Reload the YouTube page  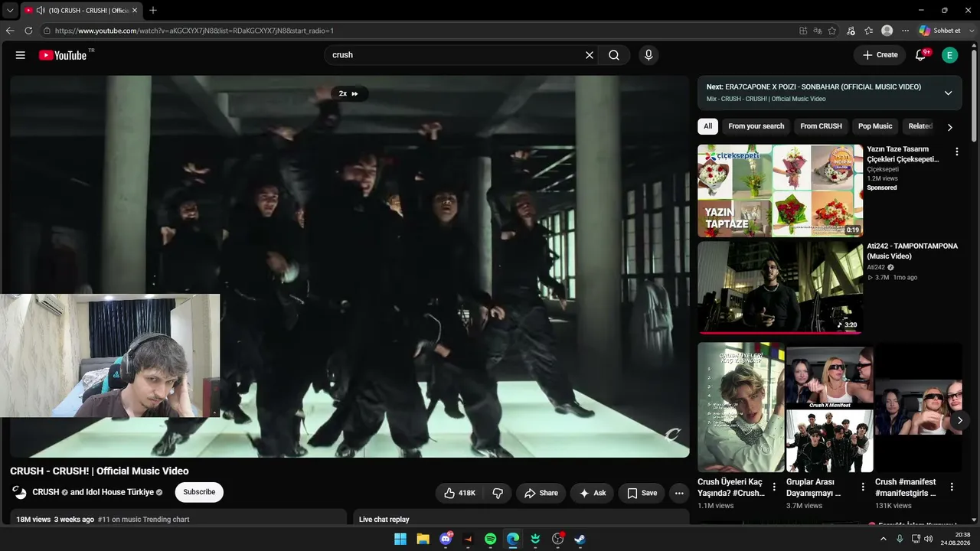tap(28, 31)
